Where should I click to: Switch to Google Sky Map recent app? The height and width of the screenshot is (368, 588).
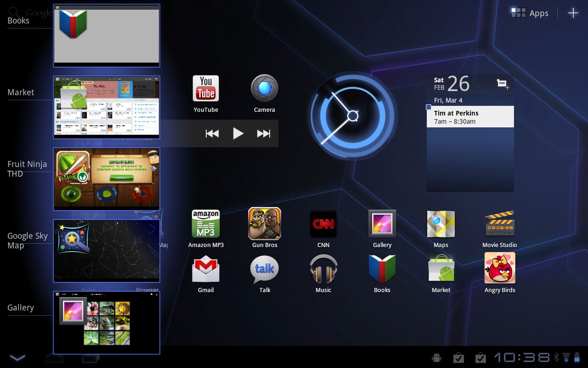tap(107, 251)
